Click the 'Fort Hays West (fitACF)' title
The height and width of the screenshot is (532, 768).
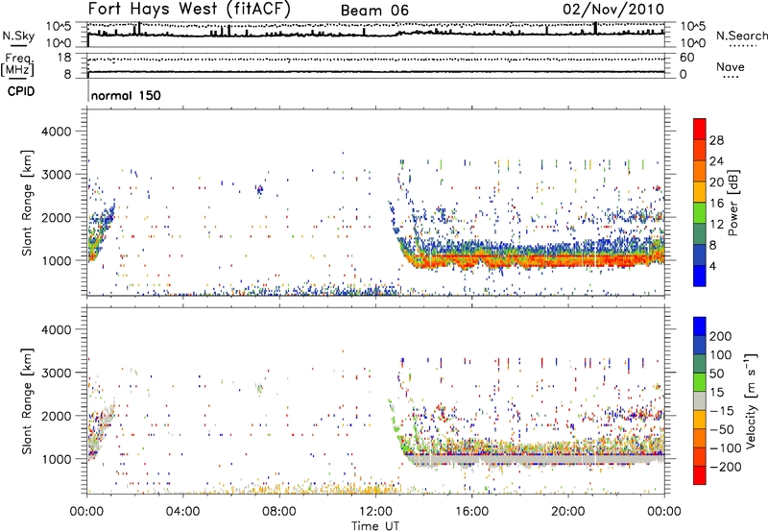[189, 9]
